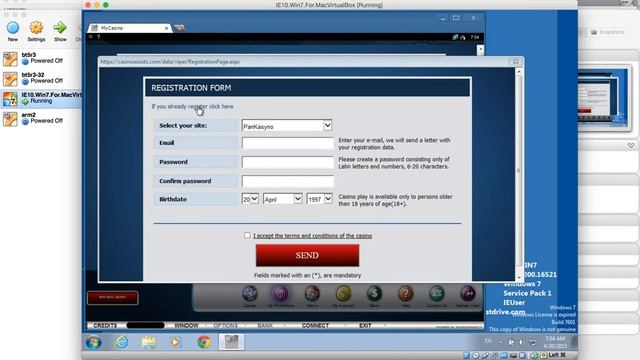Open birthdate year dropdown showing 1997
This screenshot has height=360, width=640.
(x=320, y=199)
